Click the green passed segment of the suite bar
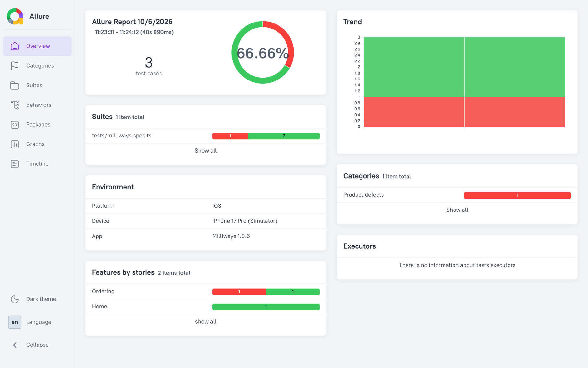The height and width of the screenshot is (368, 588). pyautogui.click(x=284, y=136)
